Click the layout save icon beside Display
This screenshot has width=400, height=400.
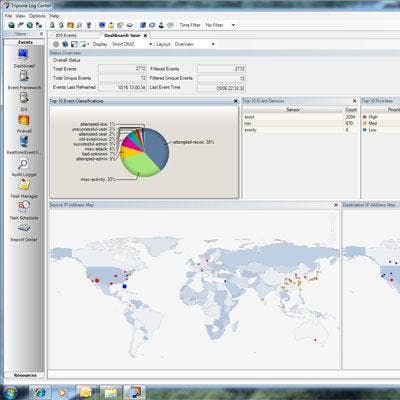point(74,44)
